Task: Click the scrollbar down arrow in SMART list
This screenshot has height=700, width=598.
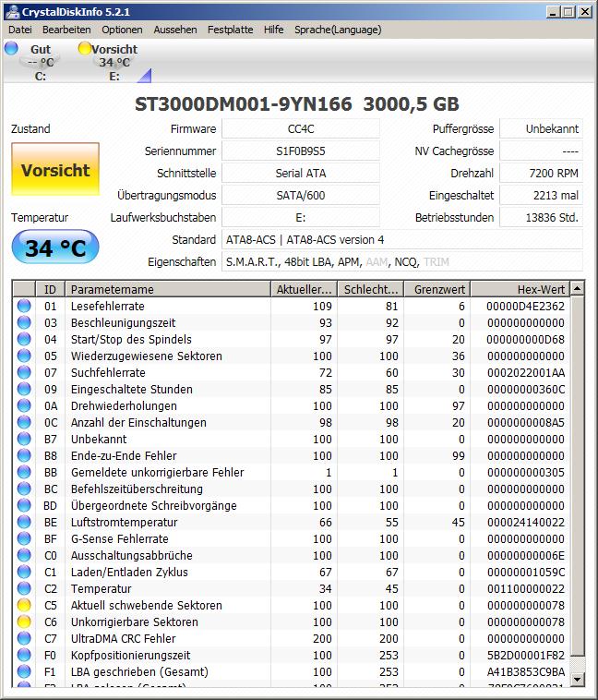Action: (x=578, y=680)
